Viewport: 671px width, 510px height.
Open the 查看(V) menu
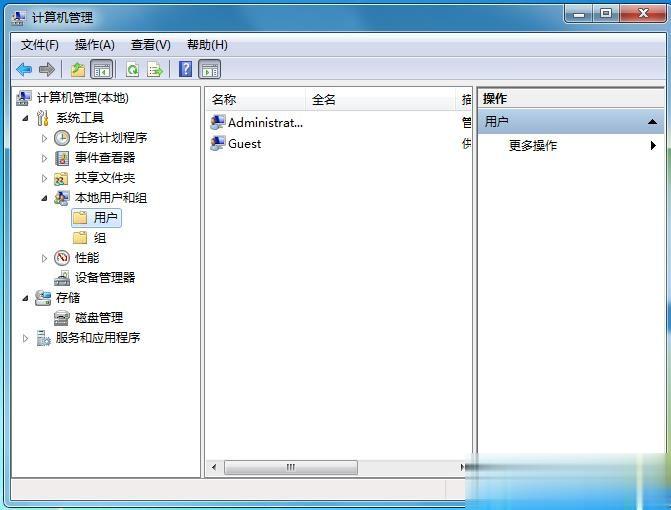click(151, 44)
